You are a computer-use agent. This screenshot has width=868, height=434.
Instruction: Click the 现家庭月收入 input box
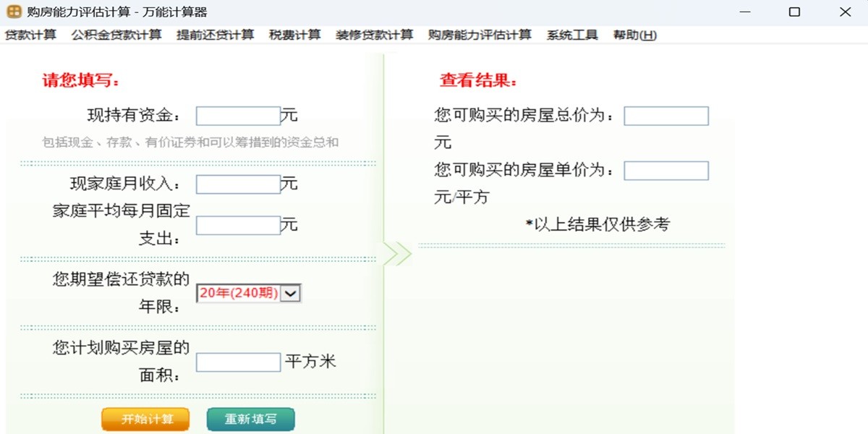pyautogui.click(x=238, y=184)
